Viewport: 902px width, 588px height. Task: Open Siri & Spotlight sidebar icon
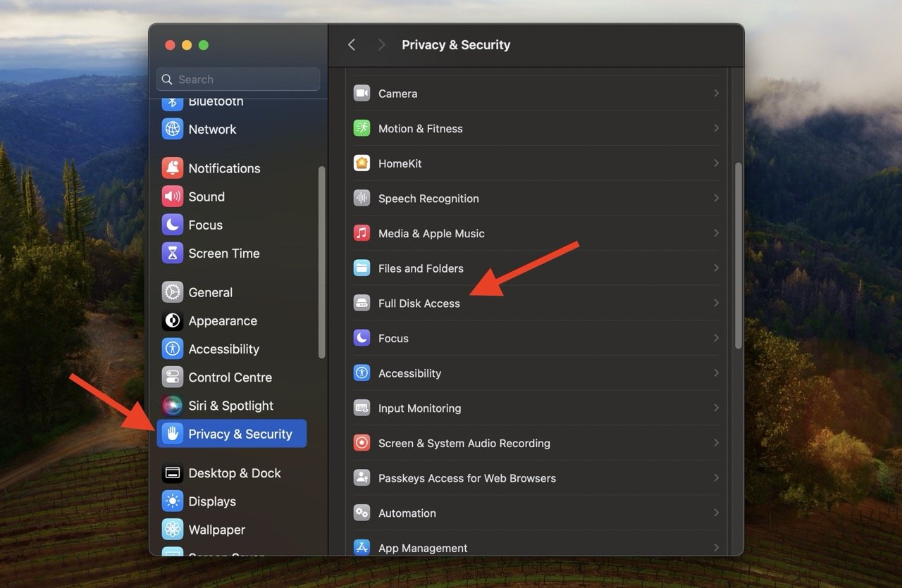pos(173,406)
